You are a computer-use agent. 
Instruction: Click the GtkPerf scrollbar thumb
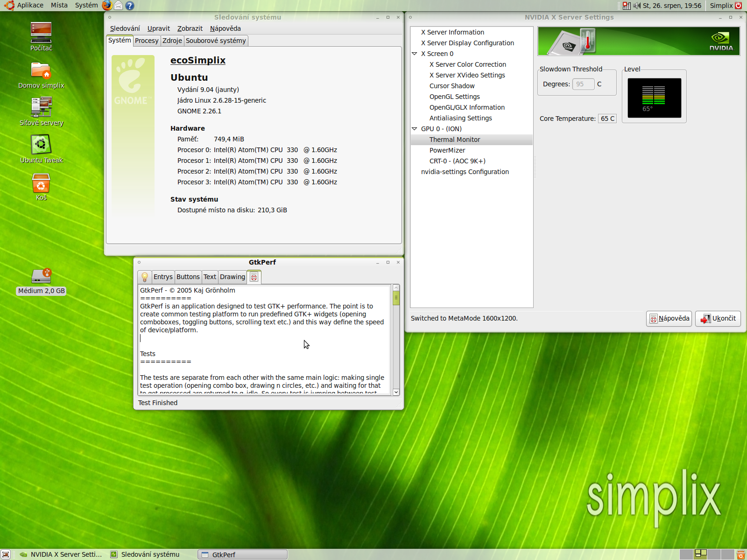point(396,298)
